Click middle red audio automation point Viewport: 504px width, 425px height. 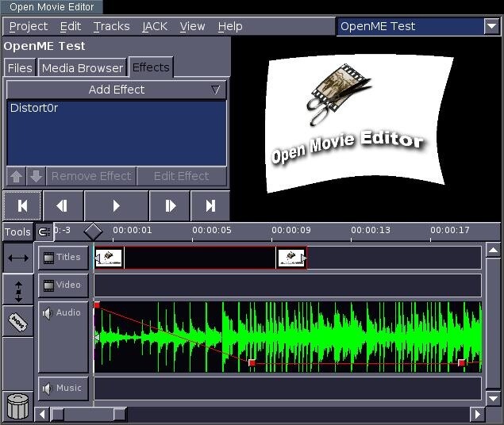[252, 363]
